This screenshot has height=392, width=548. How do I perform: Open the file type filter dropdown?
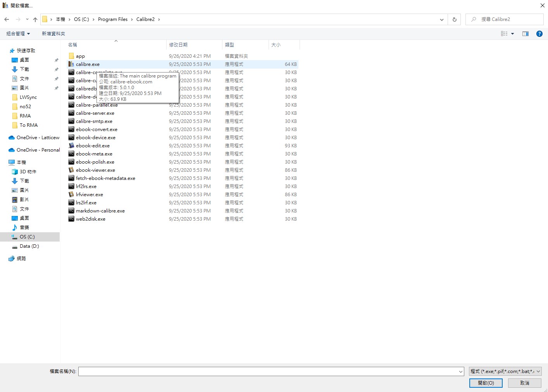click(x=505, y=371)
